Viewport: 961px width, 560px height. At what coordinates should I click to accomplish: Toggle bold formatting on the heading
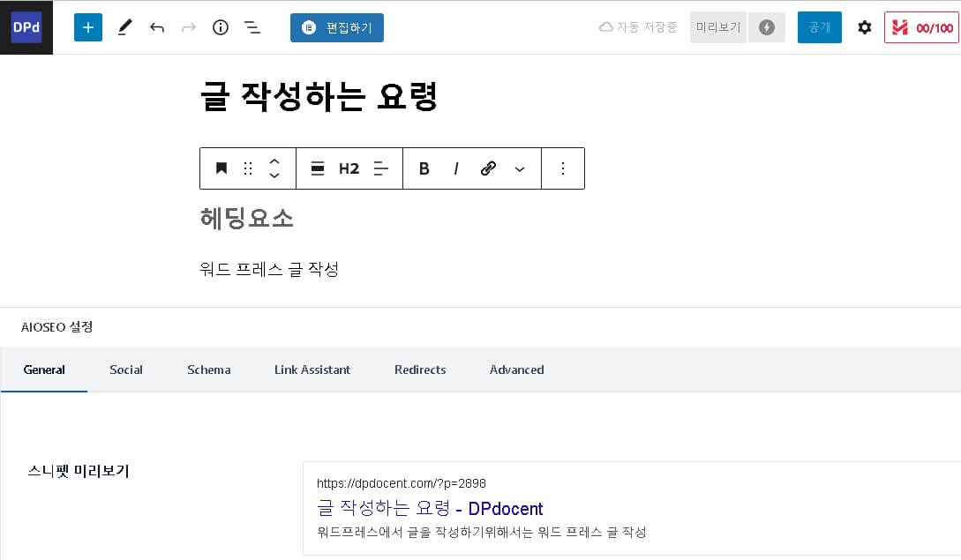pyautogui.click(x=424, y=168)
